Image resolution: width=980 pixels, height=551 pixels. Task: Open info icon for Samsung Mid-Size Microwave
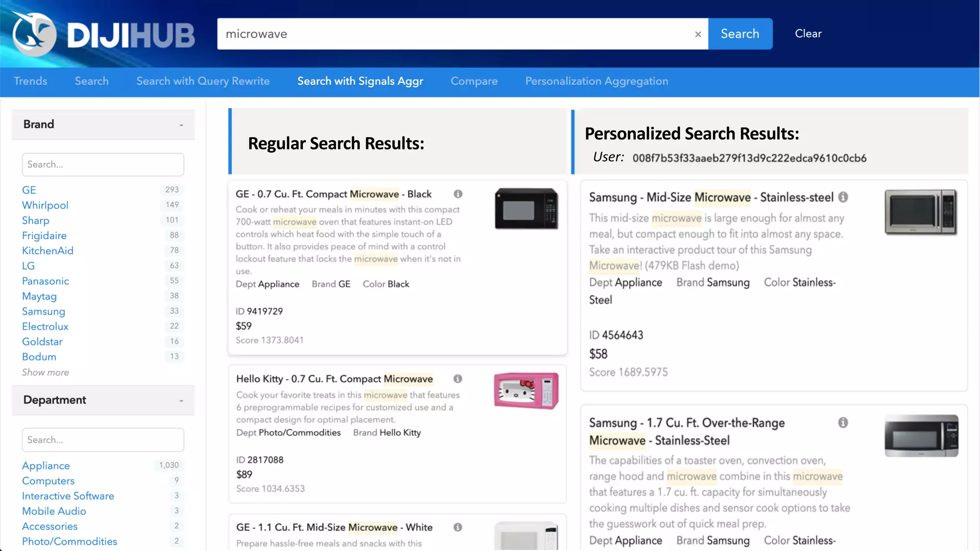click(843, 197)
